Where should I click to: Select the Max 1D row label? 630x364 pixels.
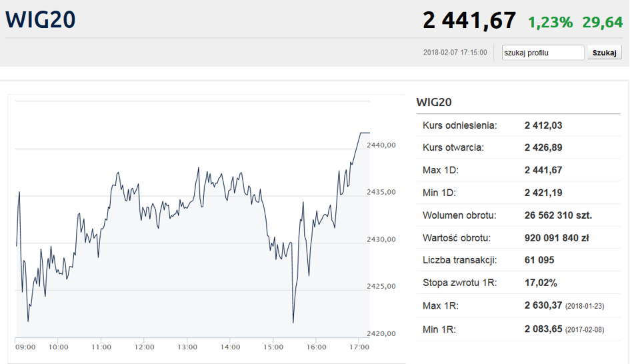point(441,170)
